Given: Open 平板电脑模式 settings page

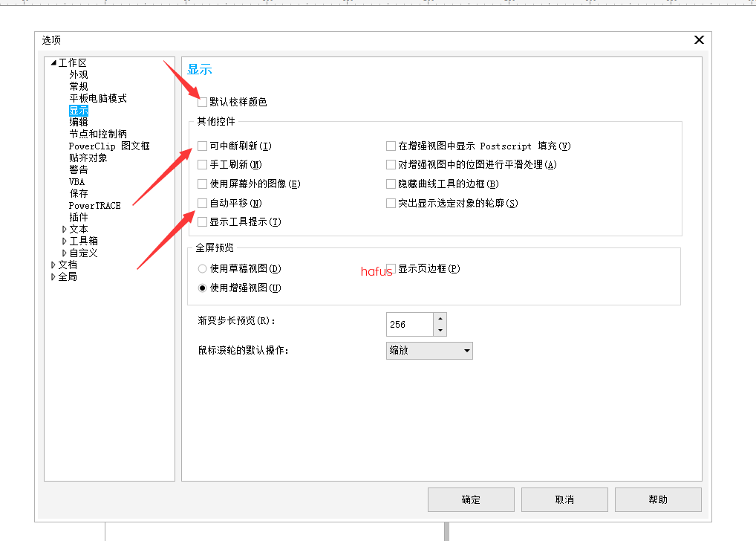Looking at the screenshot, I should click(98, 98).
